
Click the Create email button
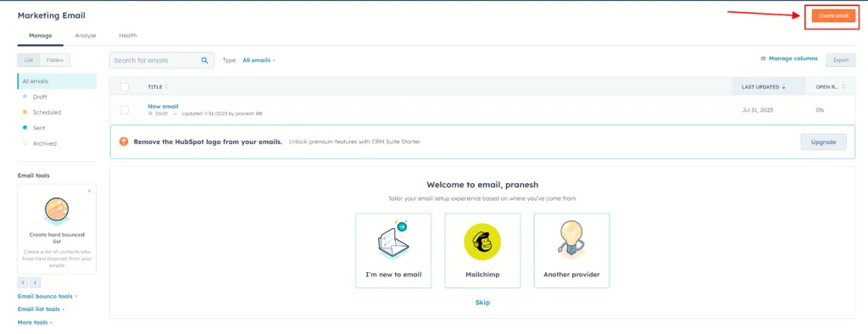tap(833, 15)
